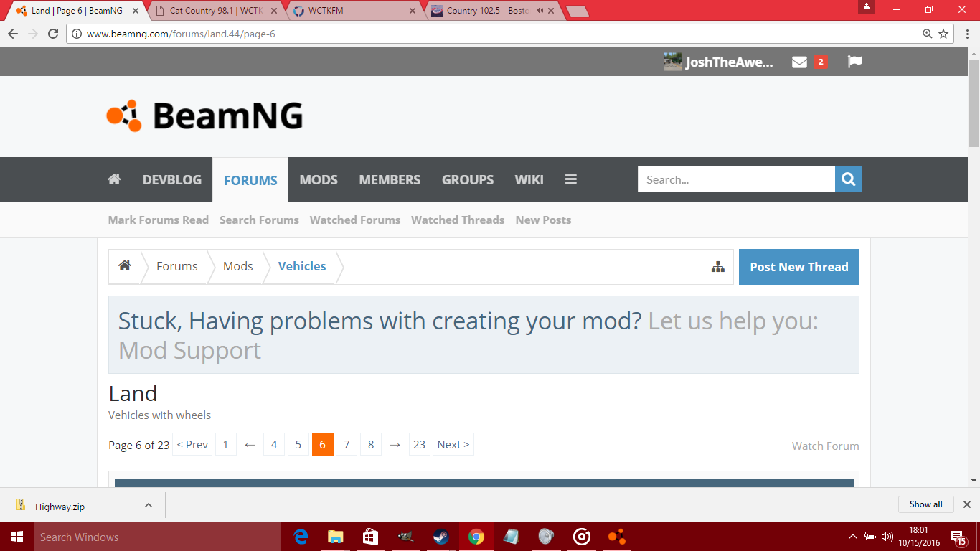Show hidden tray icons chevron

coord(853,537)
